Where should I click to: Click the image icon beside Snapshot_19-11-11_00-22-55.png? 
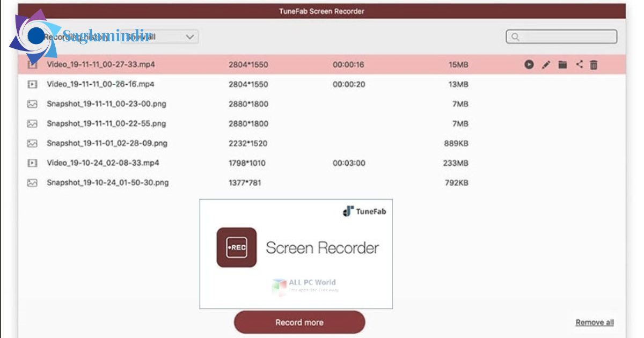[32, 123]
